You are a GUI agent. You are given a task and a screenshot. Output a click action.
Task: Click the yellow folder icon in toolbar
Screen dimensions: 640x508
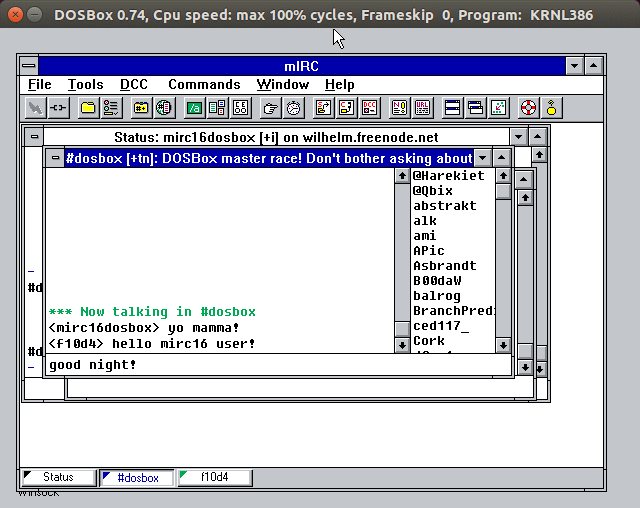pyautogui.click(x=88, y=107)
